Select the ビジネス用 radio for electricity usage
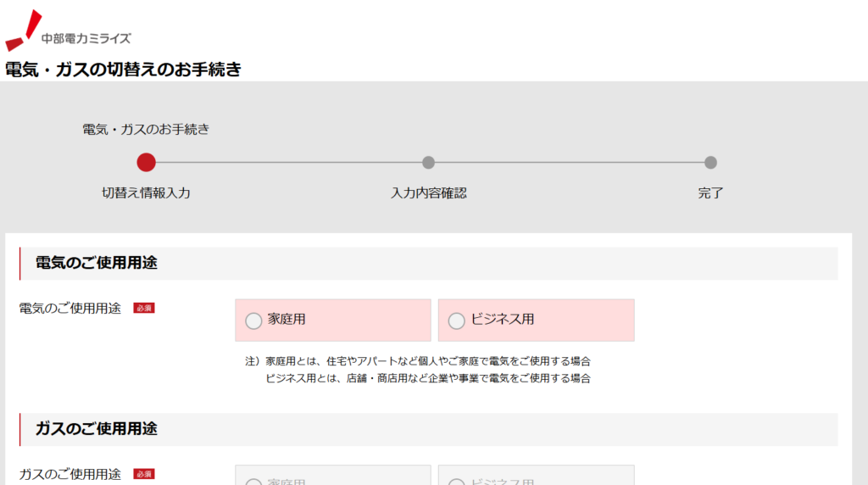Screen dimensions: 868x485 pos(456,321)
